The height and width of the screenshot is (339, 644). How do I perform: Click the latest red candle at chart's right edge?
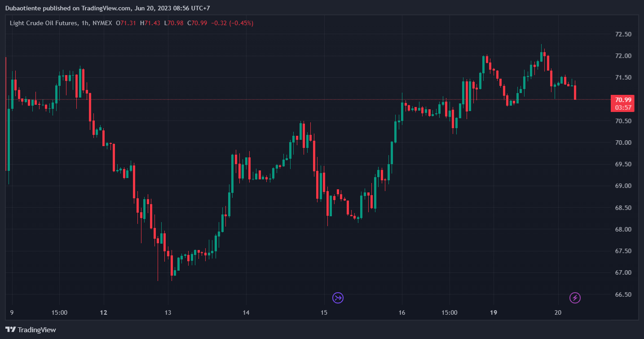575,92
